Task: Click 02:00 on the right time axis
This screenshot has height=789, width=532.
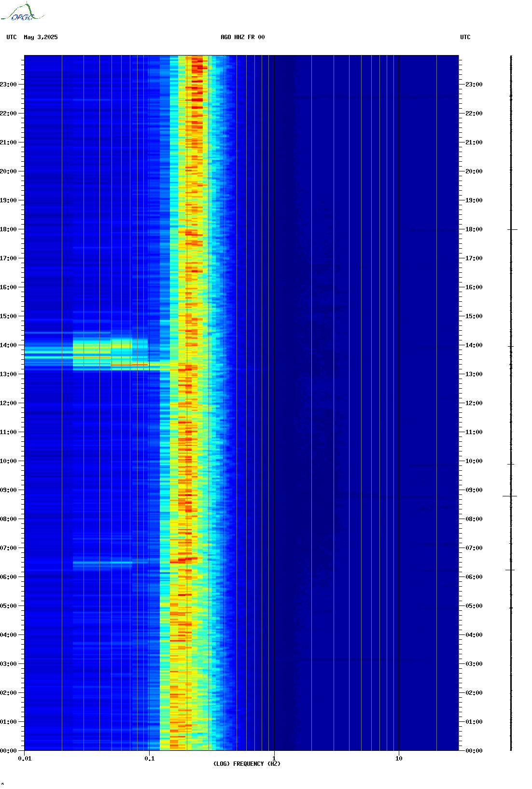Action: [474, 693]
